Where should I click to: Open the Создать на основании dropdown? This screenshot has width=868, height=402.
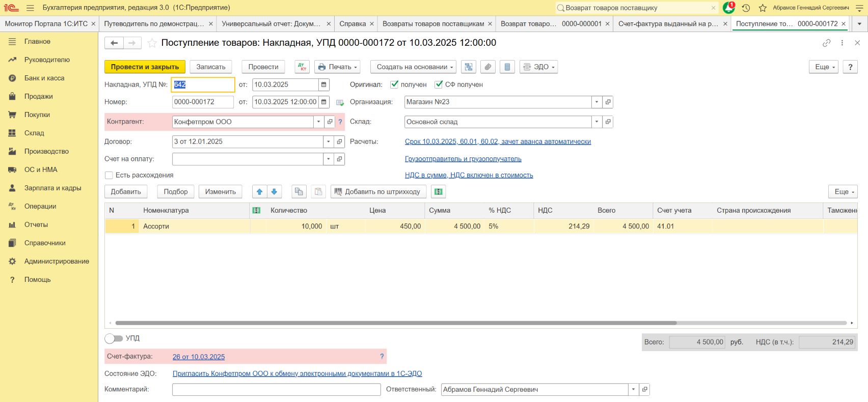click(x=414, y=67)
